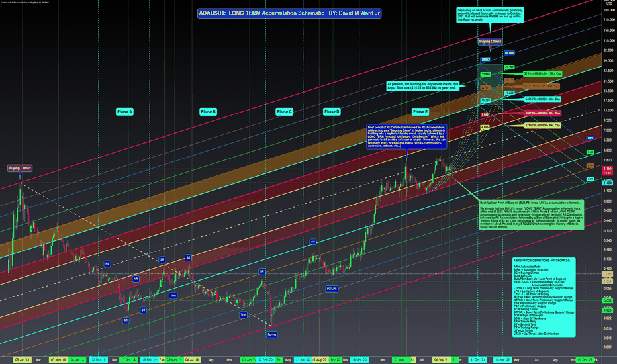
Task: Click the green Mkt. Cap label
Action: pyautogui.click(x=542, y=73)
